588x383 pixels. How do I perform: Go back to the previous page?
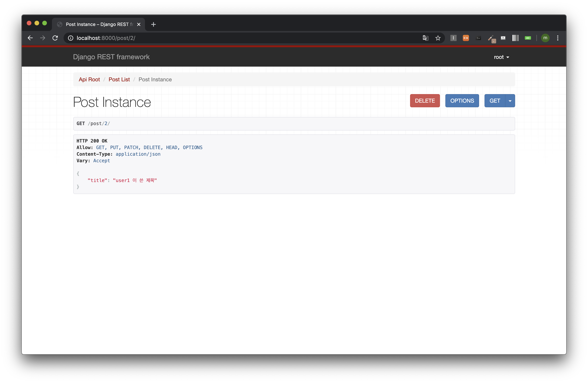[x=30, y=38]
